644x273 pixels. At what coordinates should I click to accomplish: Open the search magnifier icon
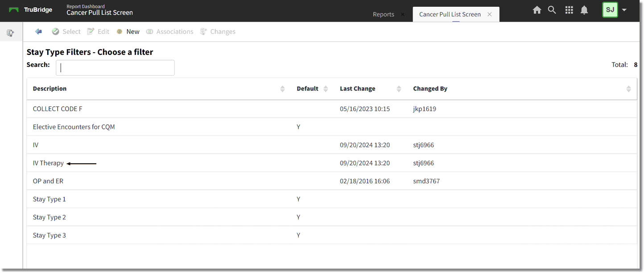[x=552, y=10]
